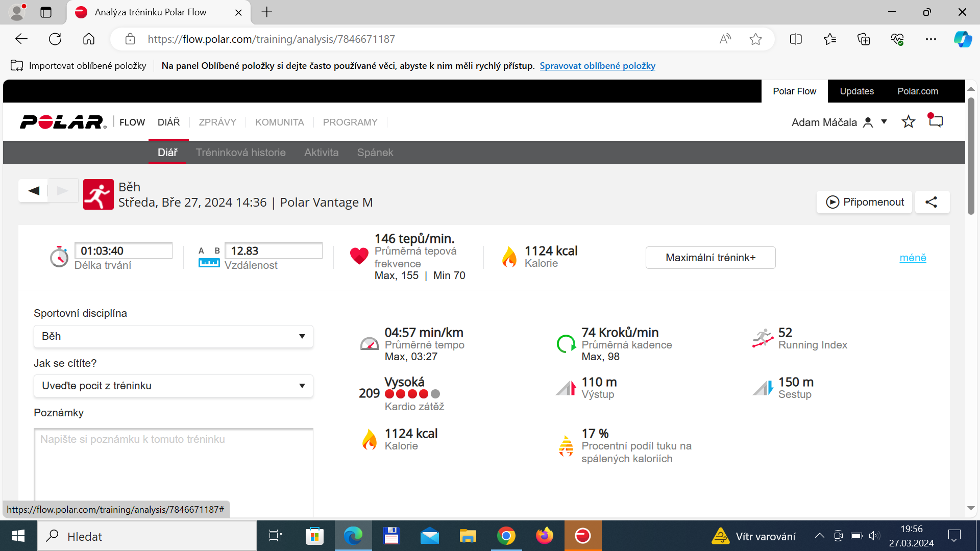Expand the Adam Máčala account menu
Image resolution: width=980 pixels, height=551 pixels.
(x=839, y=122)
